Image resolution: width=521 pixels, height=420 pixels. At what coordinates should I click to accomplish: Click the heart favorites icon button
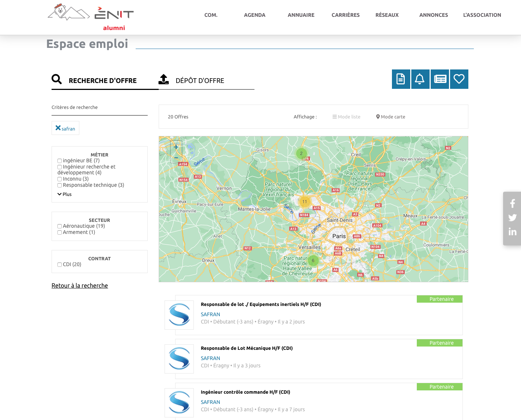tap(459, 79)
